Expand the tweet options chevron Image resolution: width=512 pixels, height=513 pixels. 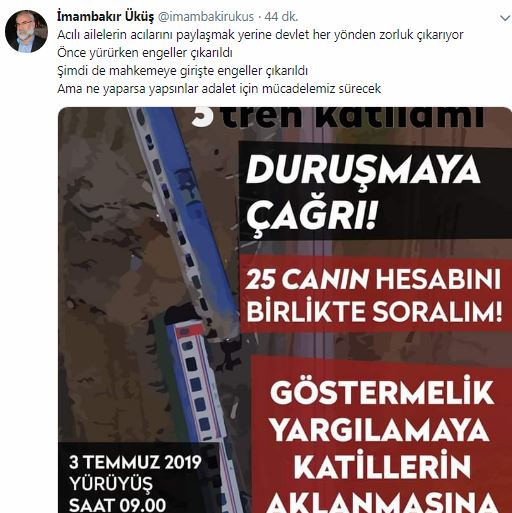(x=505, y=18)
